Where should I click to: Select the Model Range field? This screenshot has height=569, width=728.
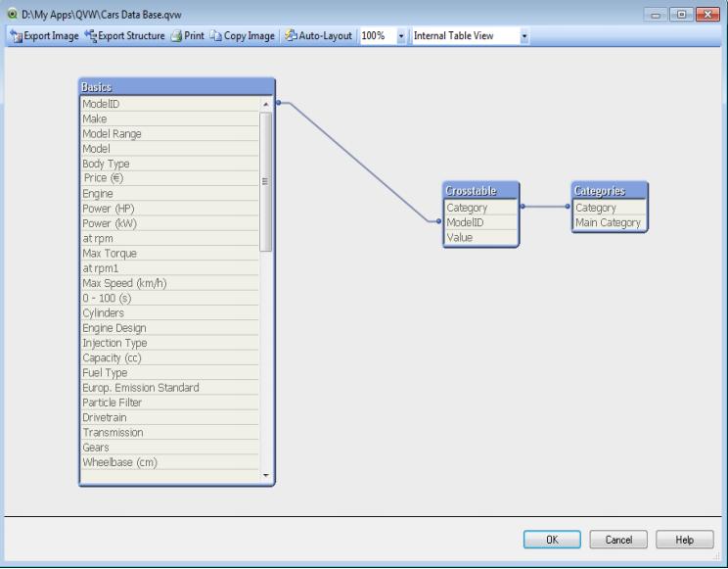pyautogui.click(x=170, y=133)
